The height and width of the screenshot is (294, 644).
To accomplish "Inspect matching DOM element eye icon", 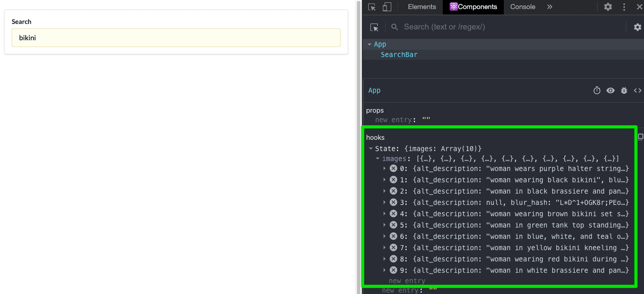I will 611,90.
